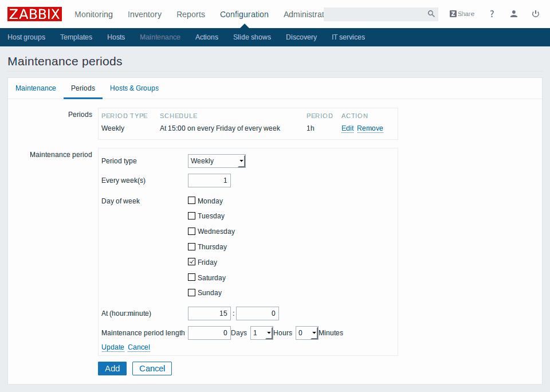Click the Zabbix logo

(x=34, y=14)
